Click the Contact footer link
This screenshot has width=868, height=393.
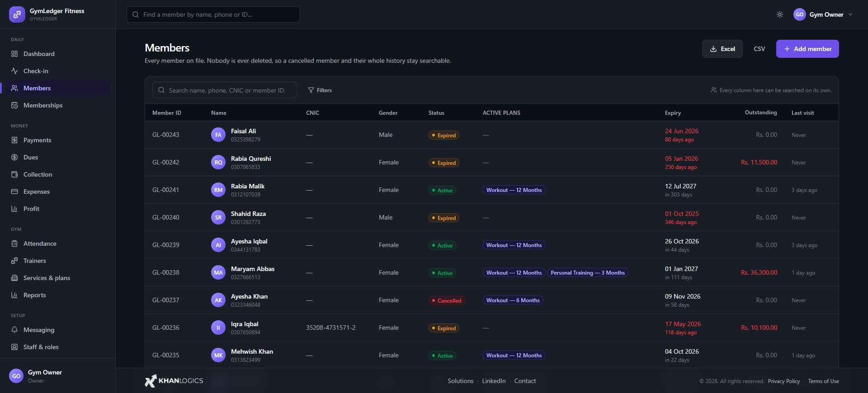tap(525, 381)
